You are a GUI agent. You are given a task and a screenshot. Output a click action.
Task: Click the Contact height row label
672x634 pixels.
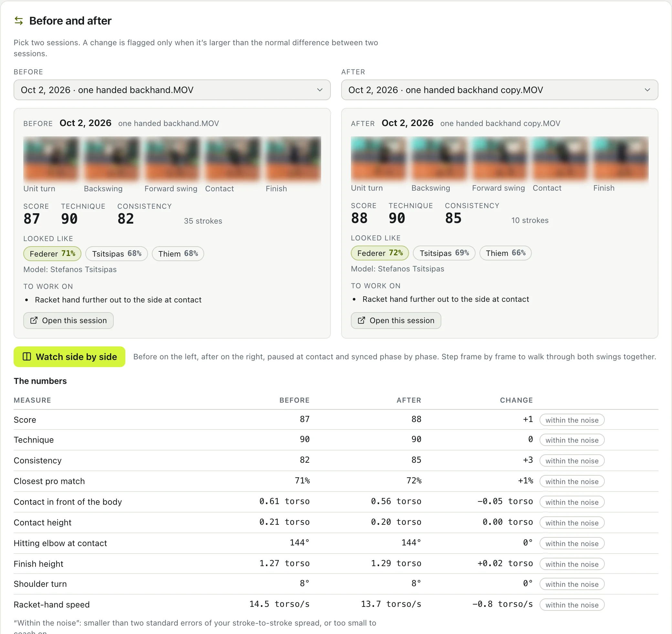[x=43, y=523]
